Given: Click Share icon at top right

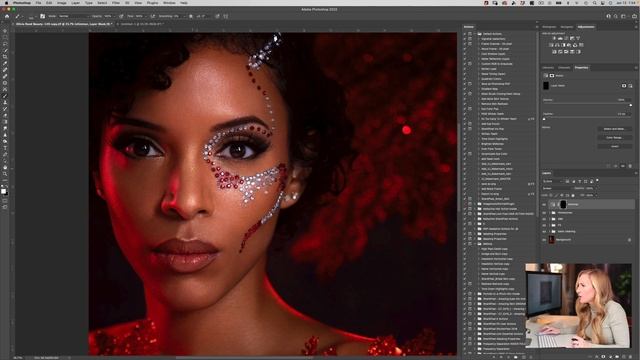Looking at the screenshot, I should 634,16.
